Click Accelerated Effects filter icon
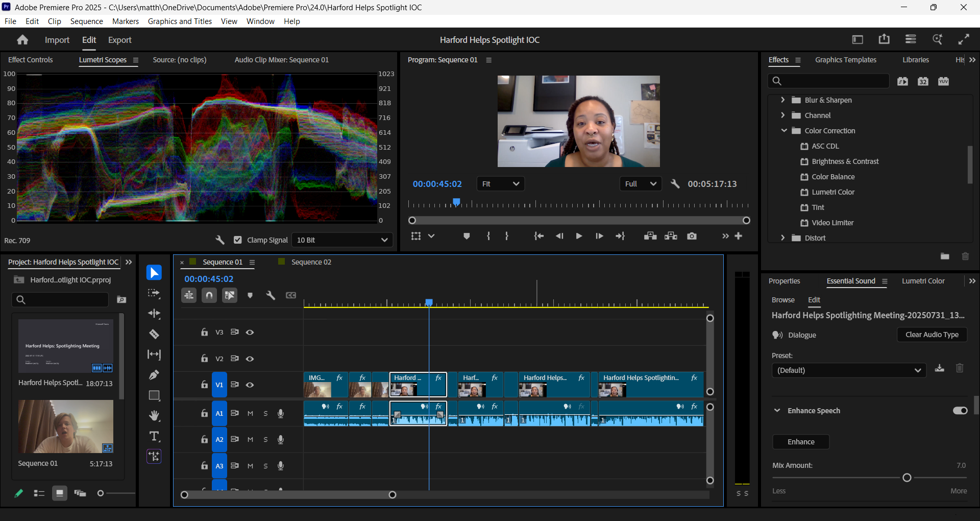 (902, 81)
